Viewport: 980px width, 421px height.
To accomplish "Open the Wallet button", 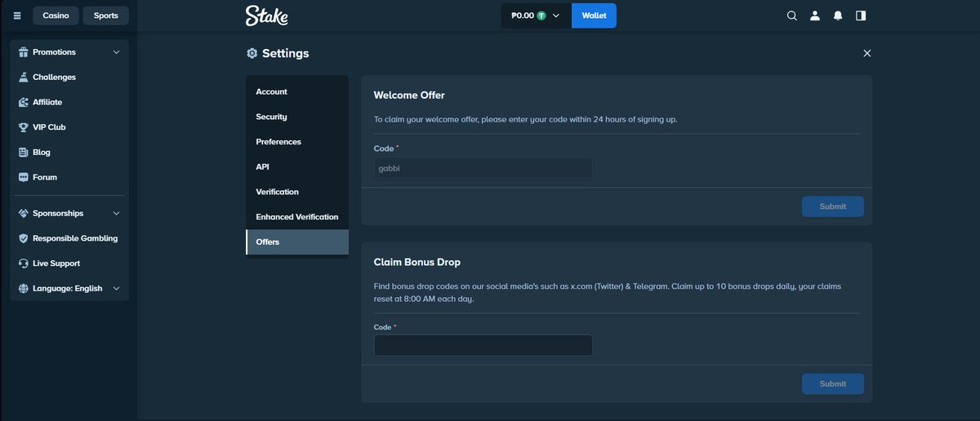I will click(594, 16).
